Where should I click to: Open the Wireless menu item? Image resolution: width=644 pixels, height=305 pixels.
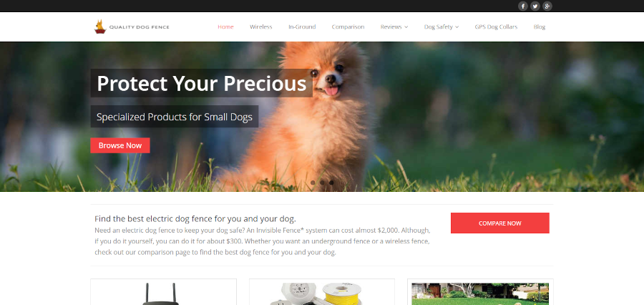click(x=260, y=26)
